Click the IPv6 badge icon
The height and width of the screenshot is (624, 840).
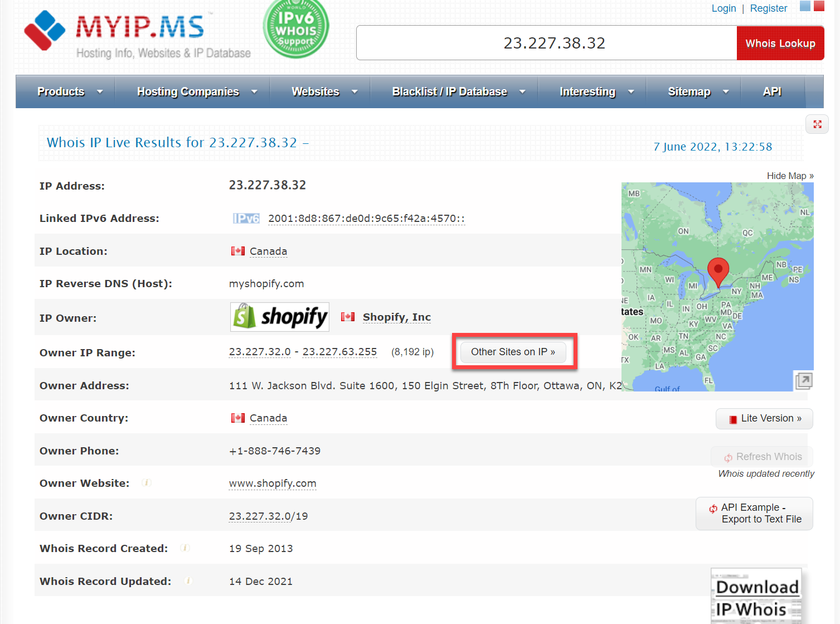(246, 219)
